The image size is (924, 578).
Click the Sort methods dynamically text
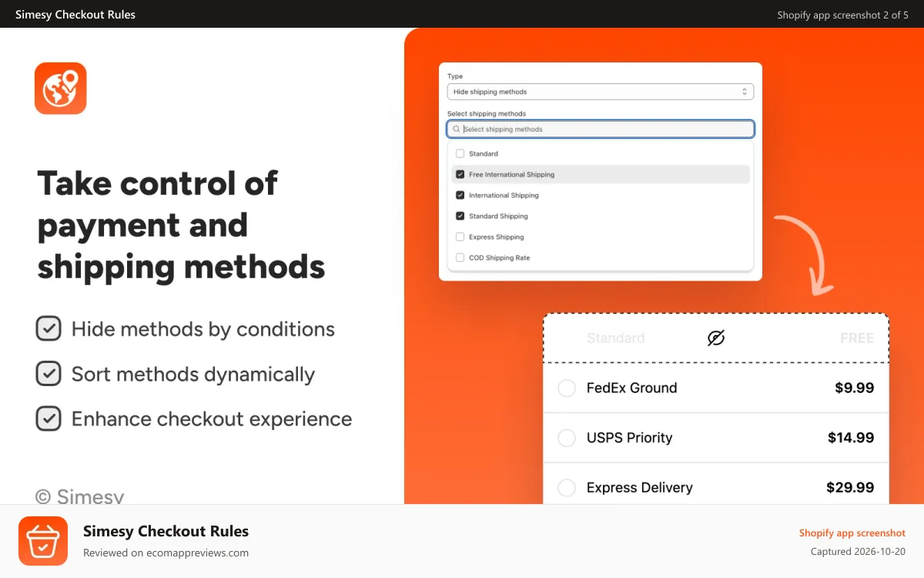[193, 374]
